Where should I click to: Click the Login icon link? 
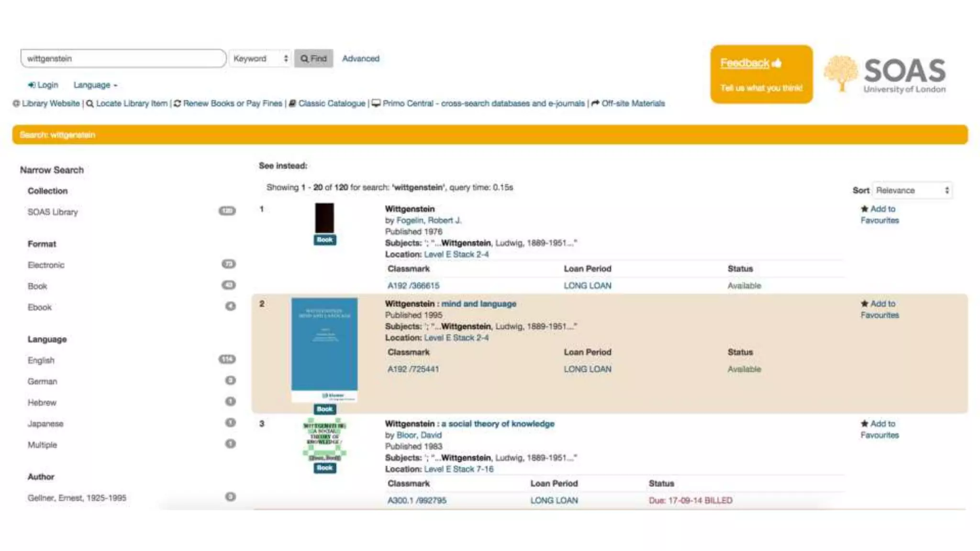(43, 85)
